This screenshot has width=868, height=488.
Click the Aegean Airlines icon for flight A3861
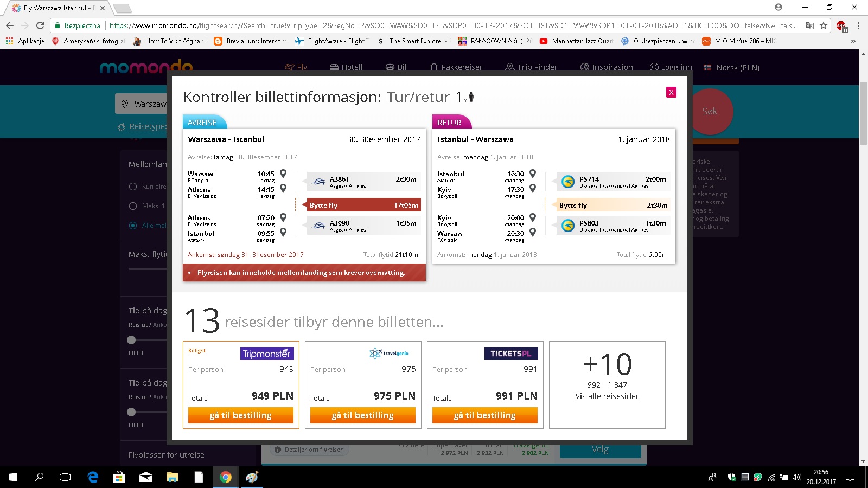point(320,182)
